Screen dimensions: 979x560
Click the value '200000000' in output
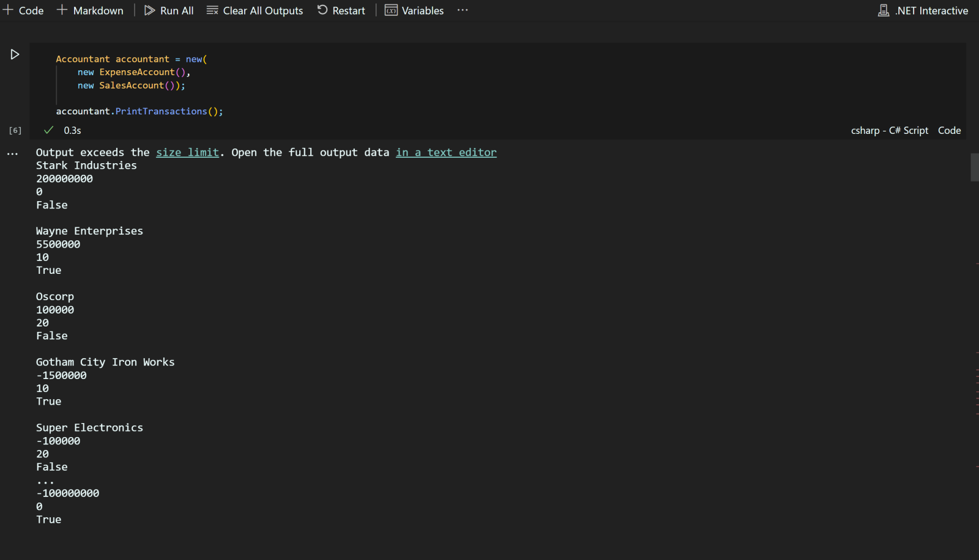click(x=64, y=179)
